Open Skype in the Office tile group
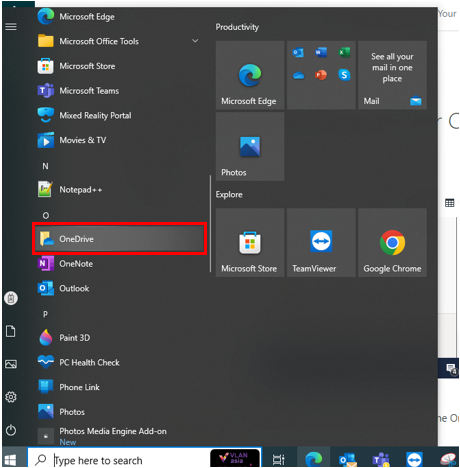Screen dimensions: 460x468 344,75
